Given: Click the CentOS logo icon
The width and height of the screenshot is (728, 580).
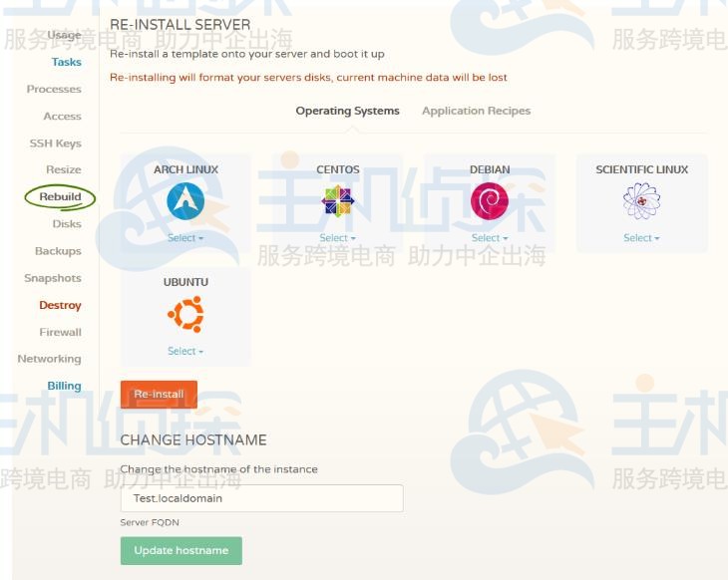Looking at the screenshot, I should click(x=337, y=201).
